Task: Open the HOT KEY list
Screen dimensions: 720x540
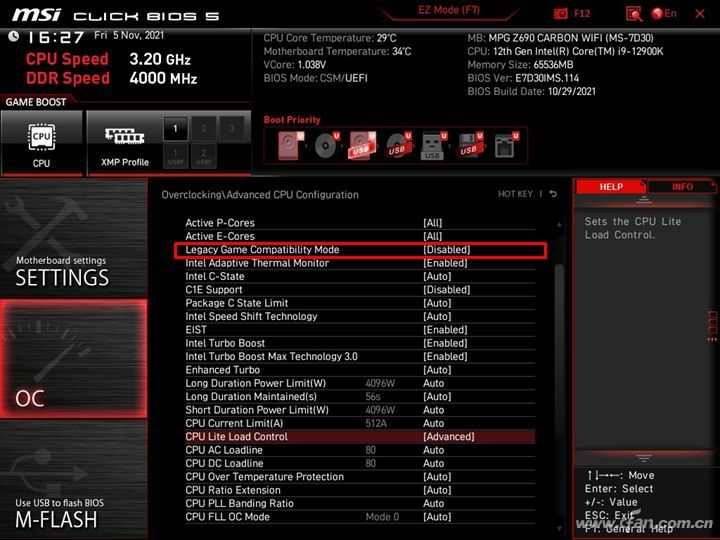Action: [x=515, y=194]
